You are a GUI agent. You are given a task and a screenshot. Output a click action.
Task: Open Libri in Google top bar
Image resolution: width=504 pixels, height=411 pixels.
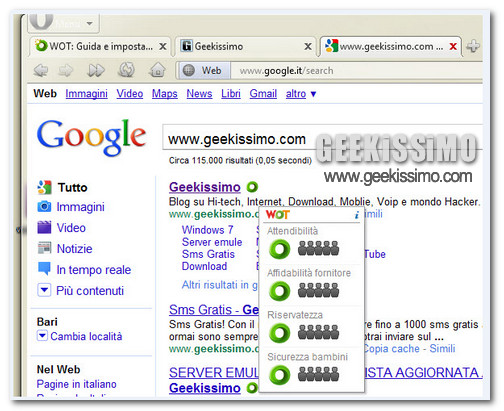tap(231, 94)
